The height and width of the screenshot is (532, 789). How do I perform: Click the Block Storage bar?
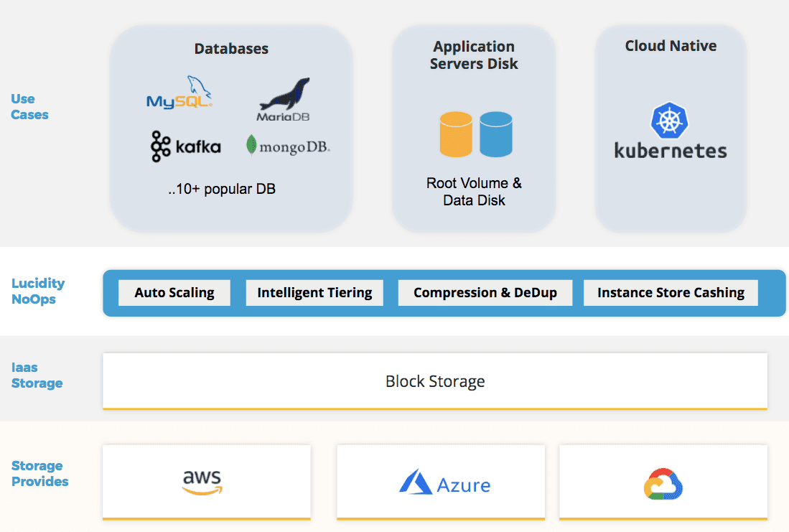point(435,381)
